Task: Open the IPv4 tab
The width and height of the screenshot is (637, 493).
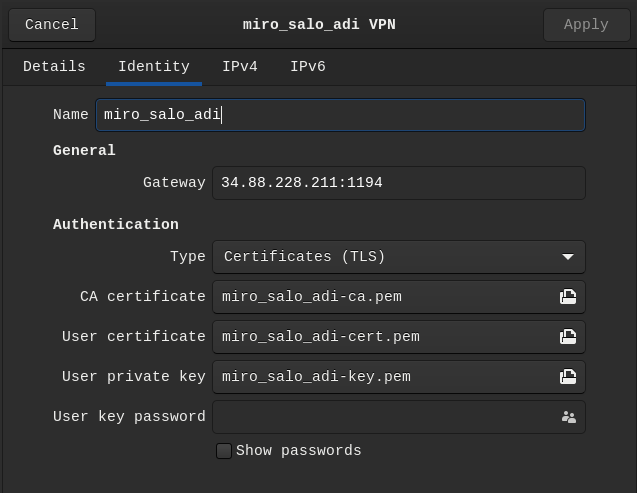Action: pos(240,67)
